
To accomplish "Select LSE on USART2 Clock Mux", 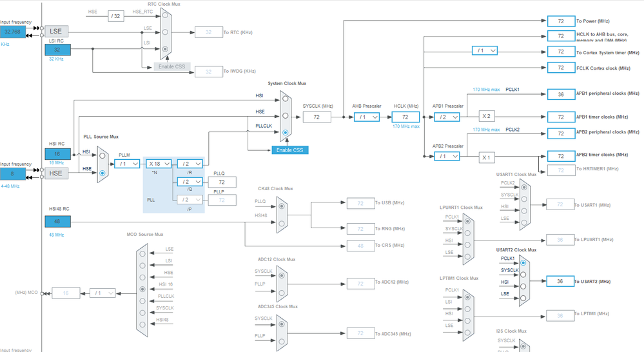I will [523, 298].
